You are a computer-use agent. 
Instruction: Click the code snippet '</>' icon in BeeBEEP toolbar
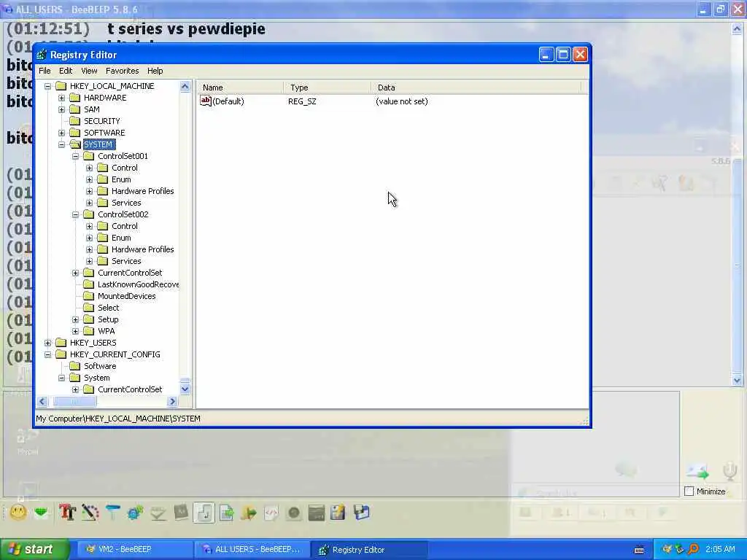coord(271,513)
